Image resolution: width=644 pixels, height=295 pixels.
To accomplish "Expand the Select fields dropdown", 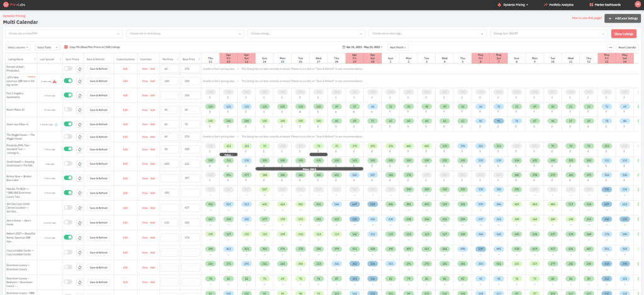I will pos(48,47).
